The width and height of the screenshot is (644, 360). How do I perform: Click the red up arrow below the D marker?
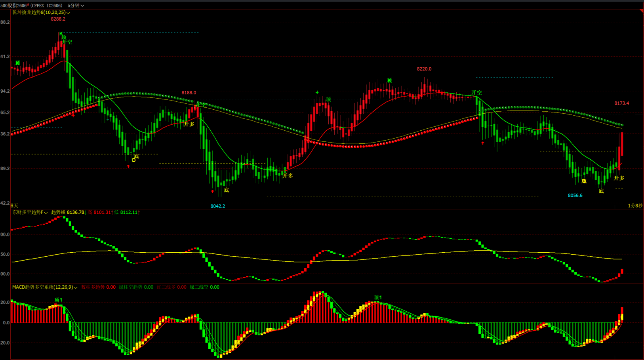point(128,166)
